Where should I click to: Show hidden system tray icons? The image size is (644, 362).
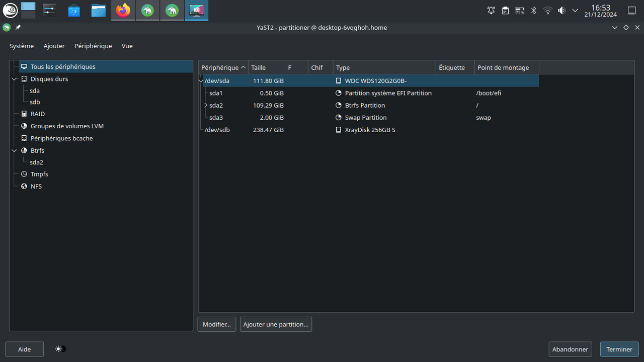click(575, 11)
